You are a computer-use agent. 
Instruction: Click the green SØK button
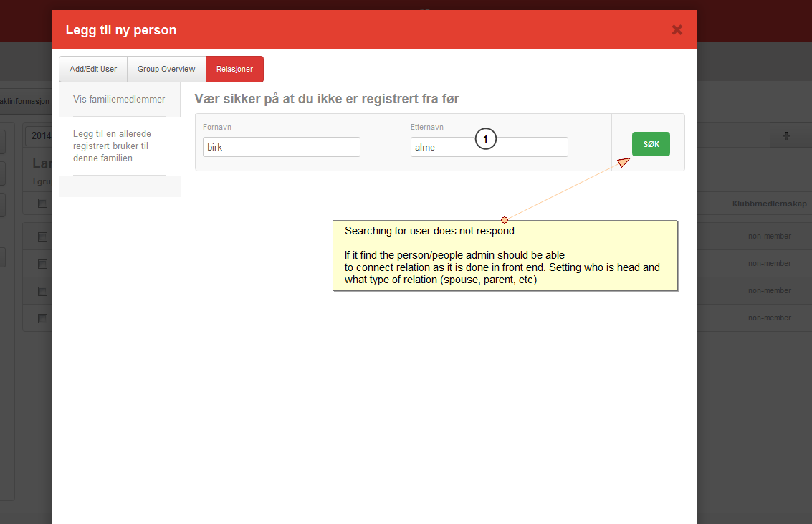click(x=651, y=144)
